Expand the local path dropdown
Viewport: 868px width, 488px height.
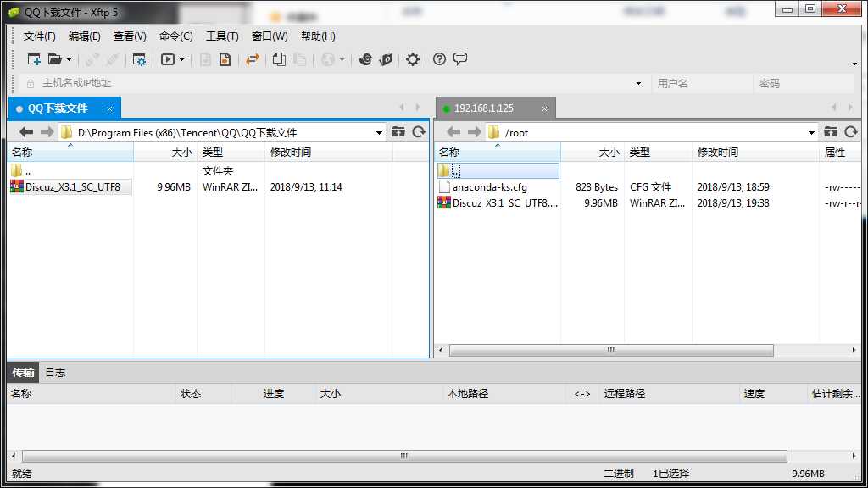[379, 133]
